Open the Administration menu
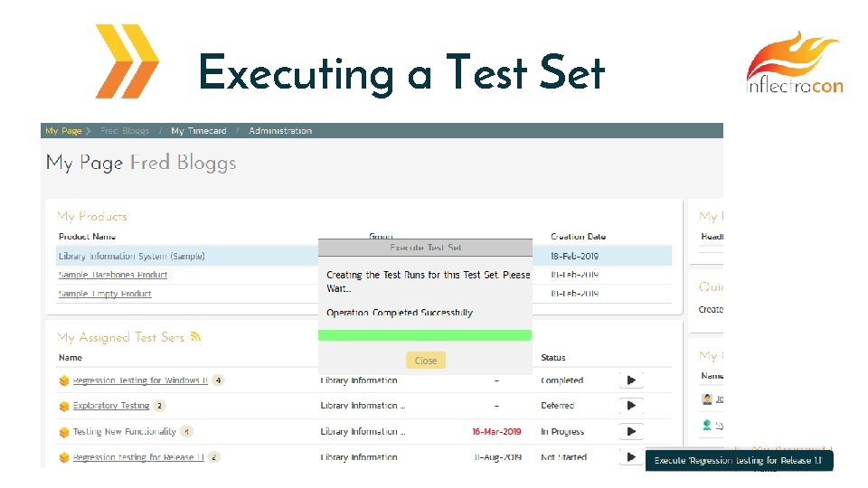868x488 pixels. tap(280, 131)
